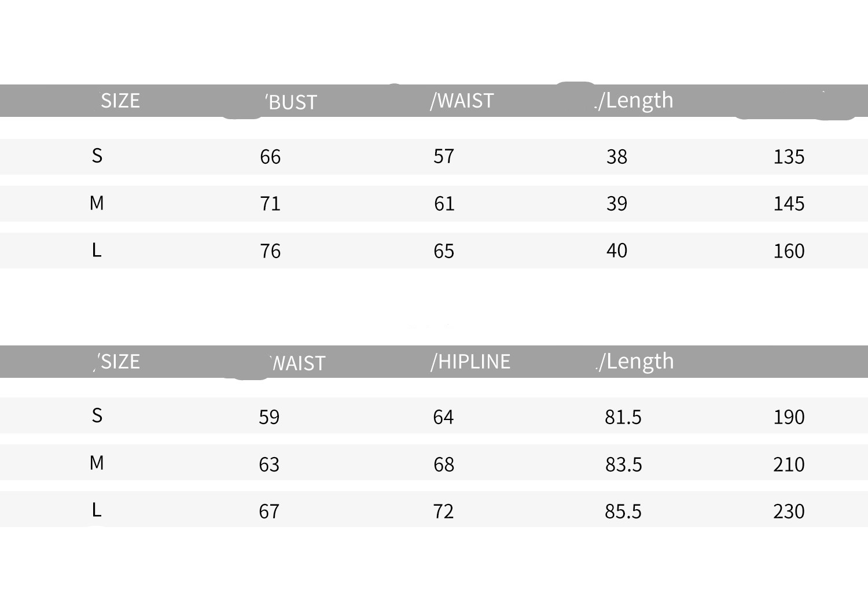868x600 pixels.
Task: Select the waist value 61
Action: click(x=444, y=204)
